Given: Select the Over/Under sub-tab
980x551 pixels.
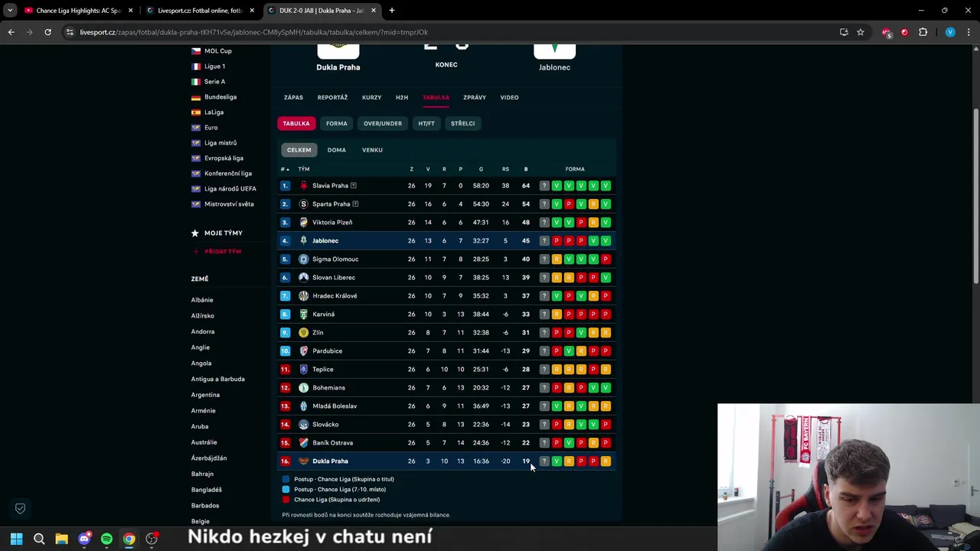Looking at the screenshot, I should click(383, 123).
